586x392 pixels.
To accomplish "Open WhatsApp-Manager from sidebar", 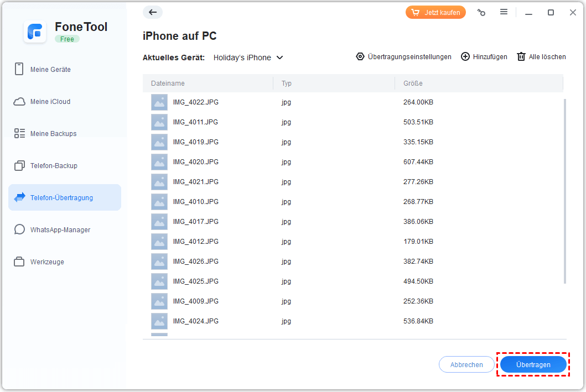I will click(60, 230).
